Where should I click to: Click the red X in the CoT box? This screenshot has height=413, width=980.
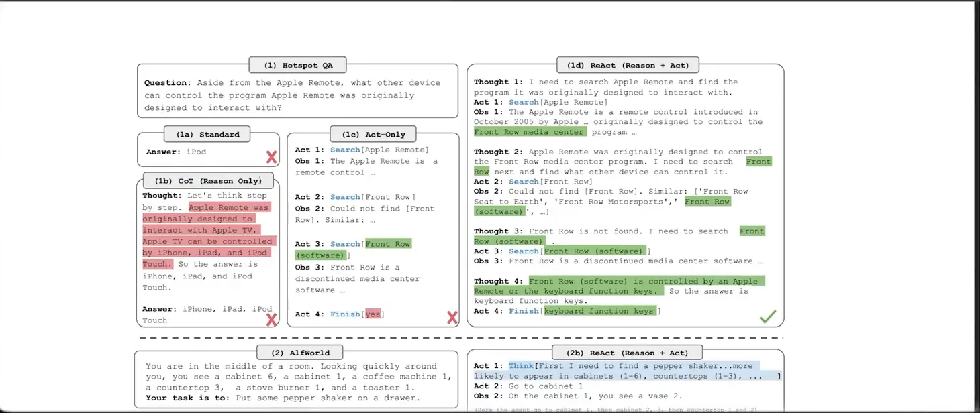271,319
